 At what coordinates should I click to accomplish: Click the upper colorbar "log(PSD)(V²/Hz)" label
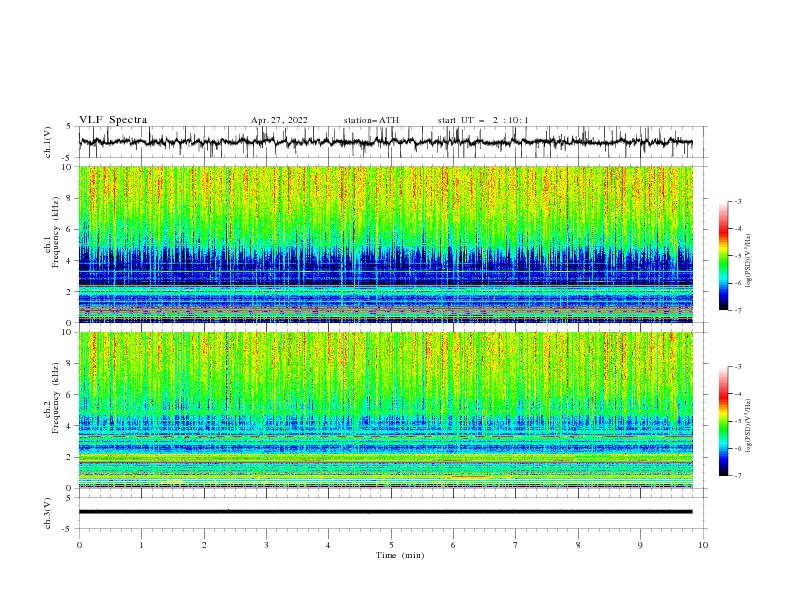749,261
